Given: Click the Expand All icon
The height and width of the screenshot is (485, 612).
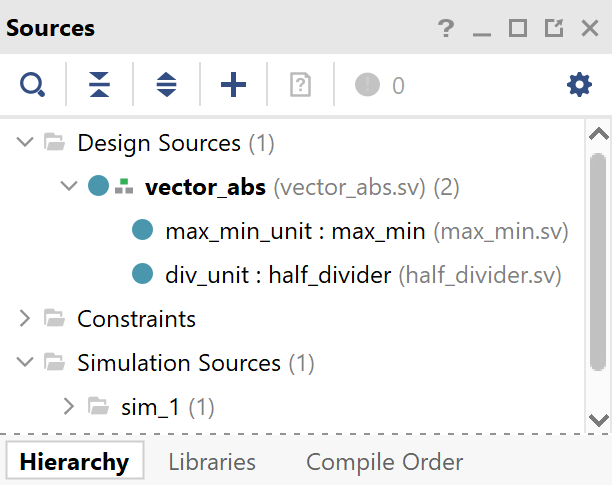Looking at the screenshot, I should [166, 85].
